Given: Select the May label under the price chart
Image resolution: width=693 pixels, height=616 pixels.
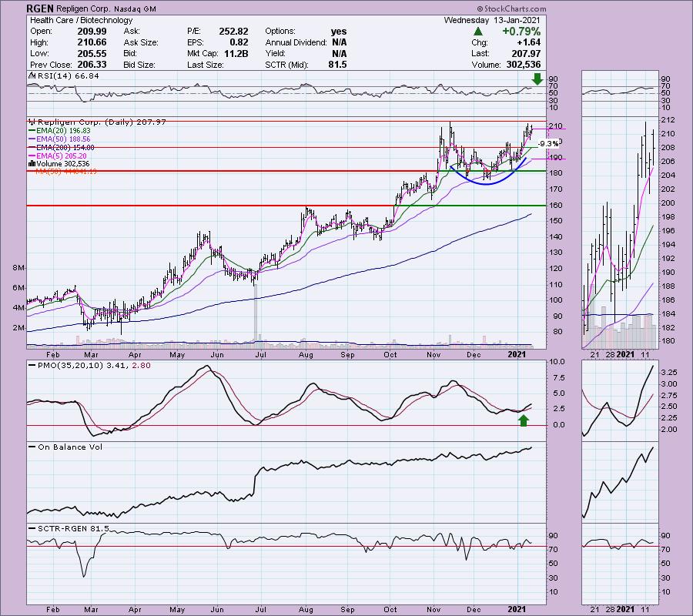Looking at the screenshot, I should (177, 355).
